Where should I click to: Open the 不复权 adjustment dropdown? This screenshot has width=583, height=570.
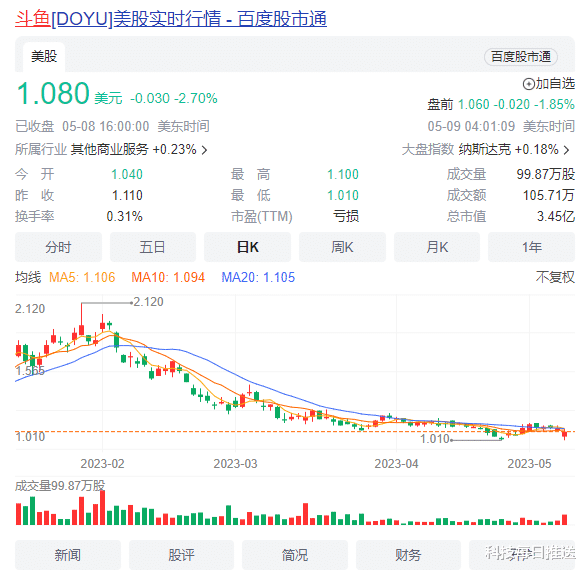click(x=555, y=277)
